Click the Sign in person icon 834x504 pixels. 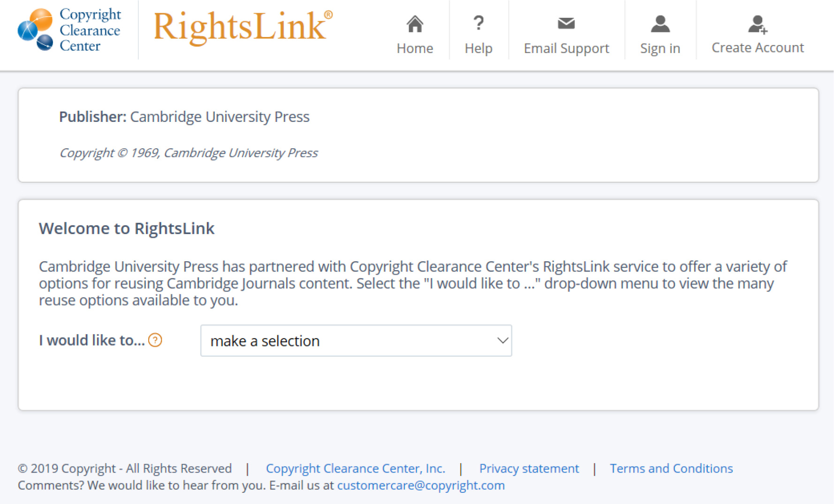(x=660, y=24)
